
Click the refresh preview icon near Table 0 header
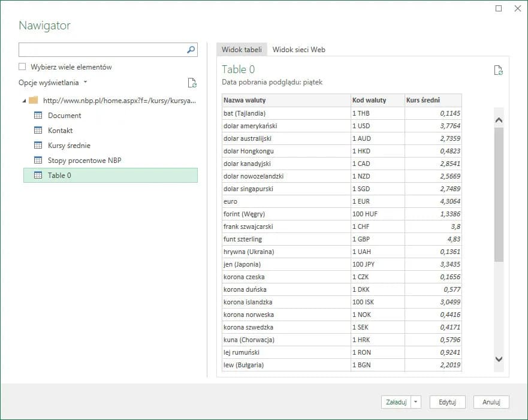[x=498, y=70]
